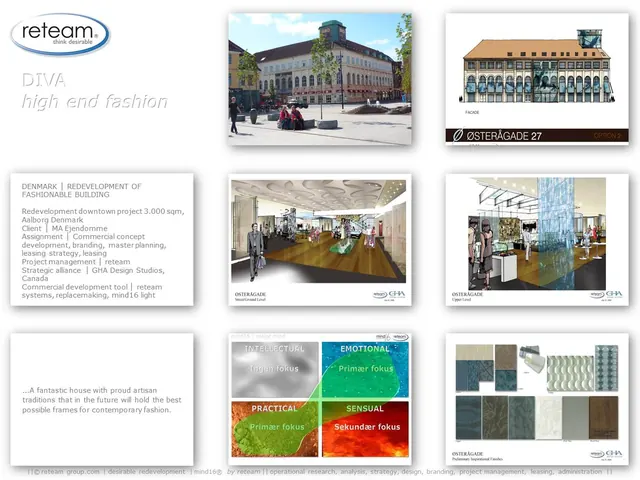Select the DIVA title text
The height and width of the screenshot is (480, 640).
[x=44, y=80]
